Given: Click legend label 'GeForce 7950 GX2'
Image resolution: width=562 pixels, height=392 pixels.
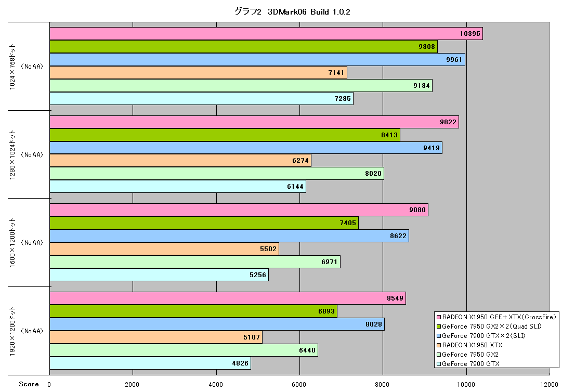Looking at the screenshot, I should pos(470,355).
